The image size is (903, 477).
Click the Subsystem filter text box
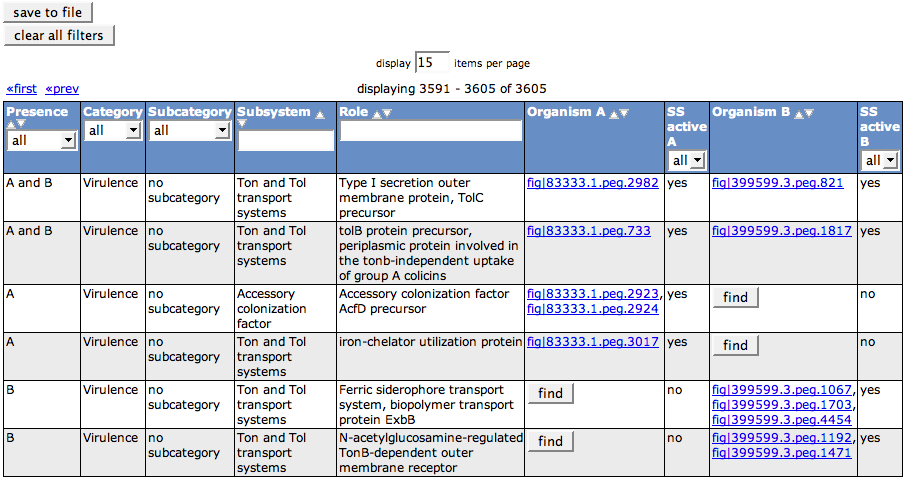pos(286,141)
